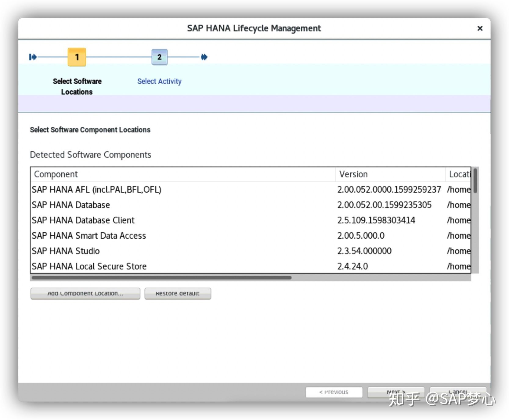Screen dimensions: 509x420
Task: Select the SAP HANA Smart Data Access row
Action: (x=251, y=235)
